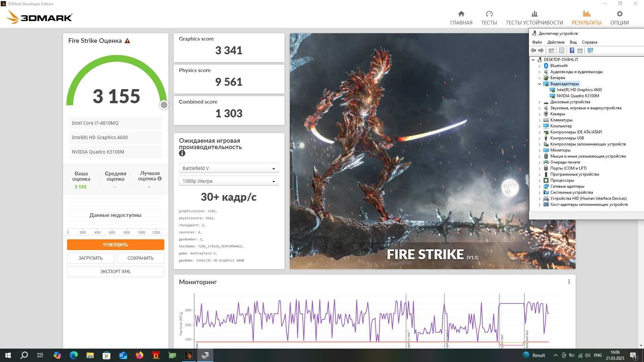Open the Battlefield V game dropdown
Image resolution: width=644 pixels, height=362 pixels.
coord(229,168)
